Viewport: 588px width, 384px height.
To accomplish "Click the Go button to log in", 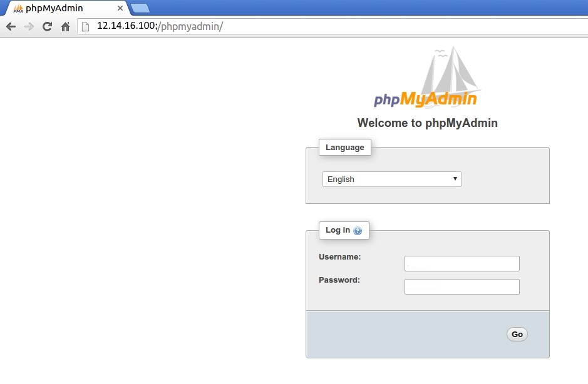I will pos(517,334).
